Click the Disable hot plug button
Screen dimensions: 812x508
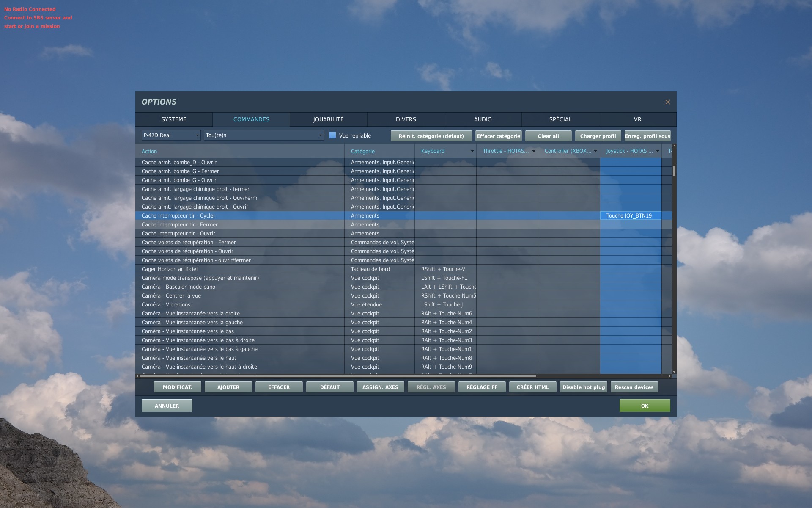[x=584, y=387]
